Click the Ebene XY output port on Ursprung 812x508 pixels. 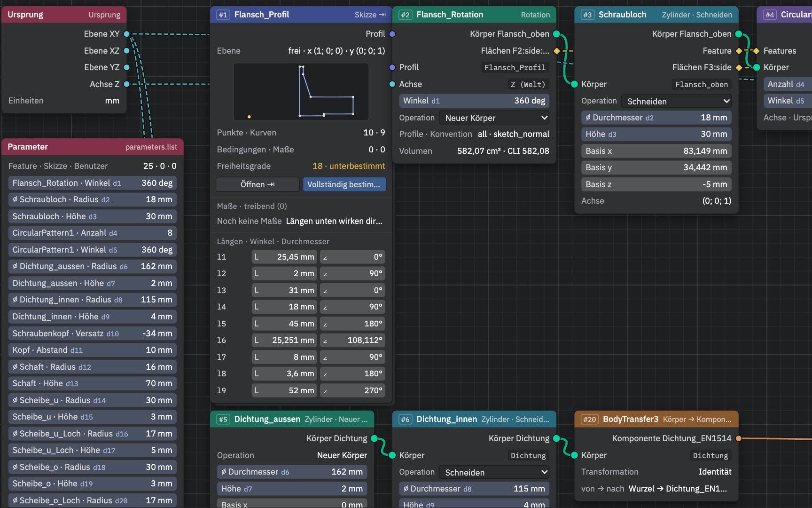tap(126, 34)
